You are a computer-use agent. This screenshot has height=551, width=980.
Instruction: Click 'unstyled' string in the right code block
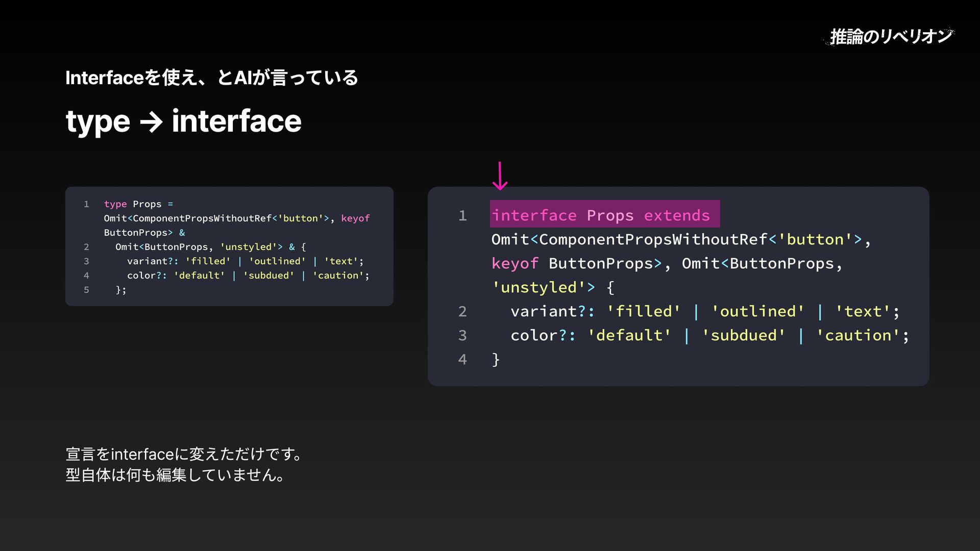click(538, 287)
